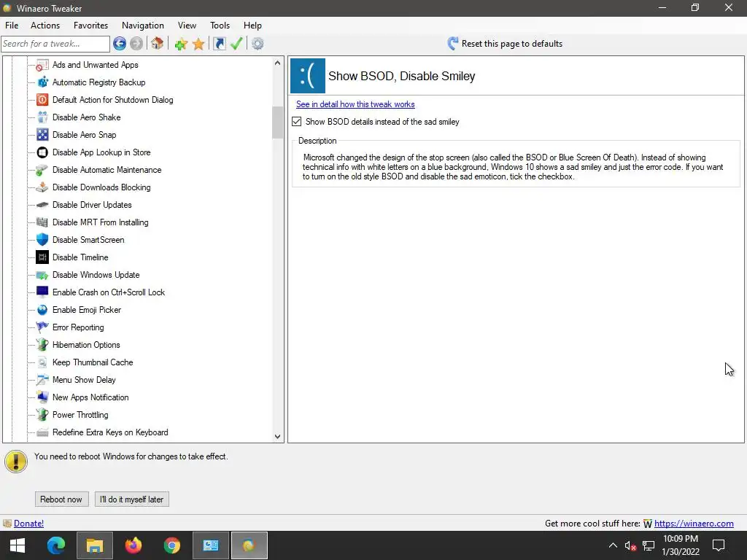Select Power Throttling tree item
The width and height of the screenshot is (747, 560).
pos(80,415)
